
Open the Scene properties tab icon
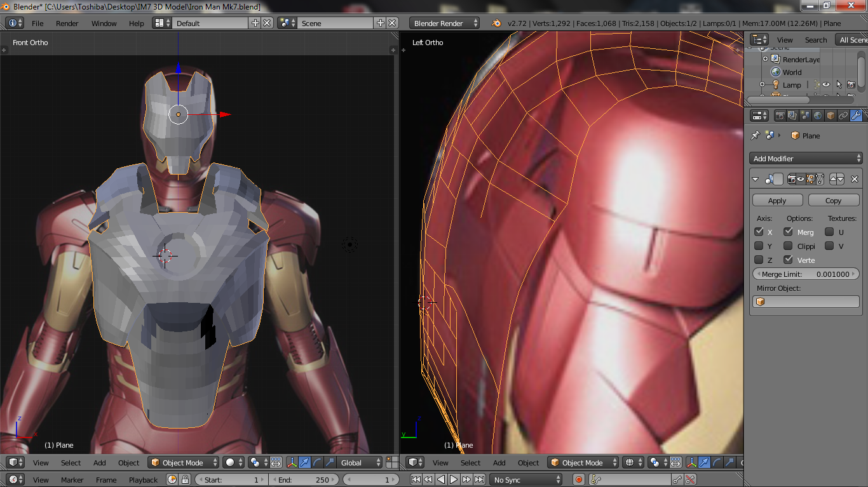[x=805, y=116]
